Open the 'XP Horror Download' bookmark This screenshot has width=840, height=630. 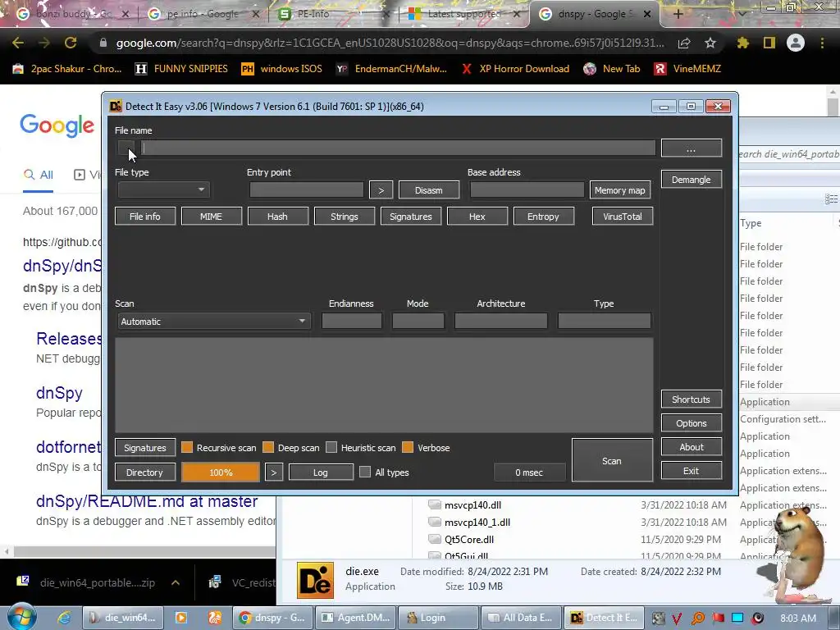[x=515, y=69]
